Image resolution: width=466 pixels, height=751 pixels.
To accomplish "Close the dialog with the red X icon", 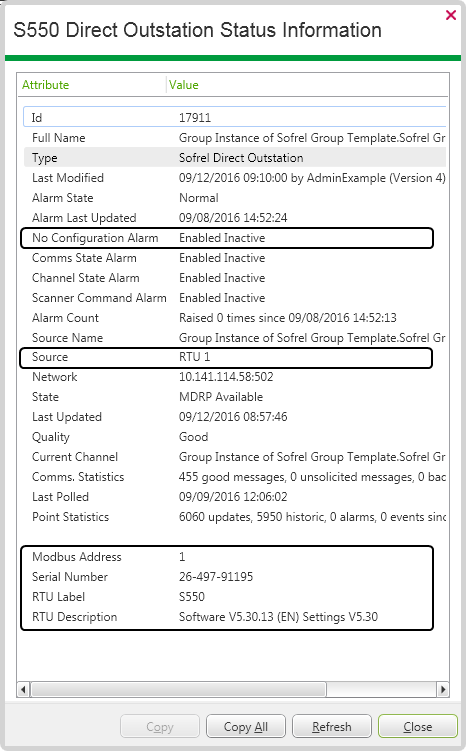I will [x=451, y=15].
